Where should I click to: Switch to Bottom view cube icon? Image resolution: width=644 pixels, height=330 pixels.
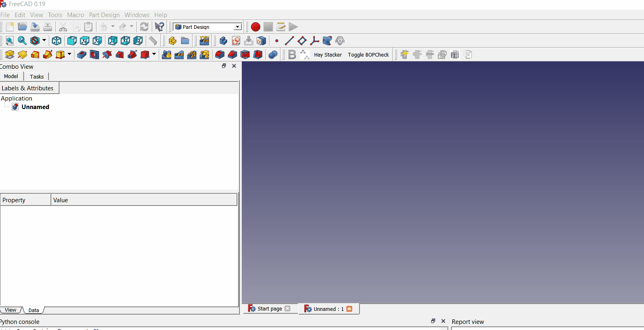coord(125,41)
